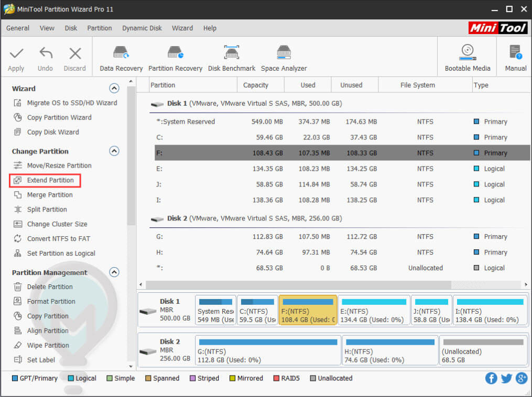Screen dimensions: 532x397
Task: Open the Partition menu
Action: [100, 28]
